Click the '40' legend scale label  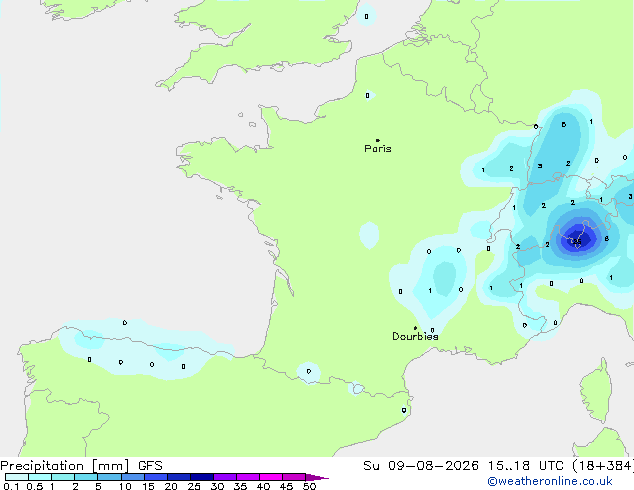click(263, 486)
